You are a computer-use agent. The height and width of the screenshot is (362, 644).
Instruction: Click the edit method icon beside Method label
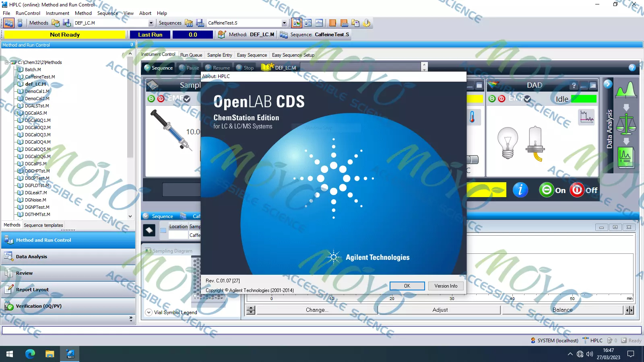[222, 35]
